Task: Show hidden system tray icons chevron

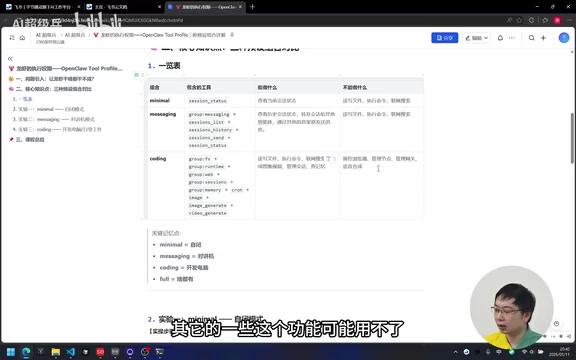Action: pyautogui.click(x=456, y=352)
